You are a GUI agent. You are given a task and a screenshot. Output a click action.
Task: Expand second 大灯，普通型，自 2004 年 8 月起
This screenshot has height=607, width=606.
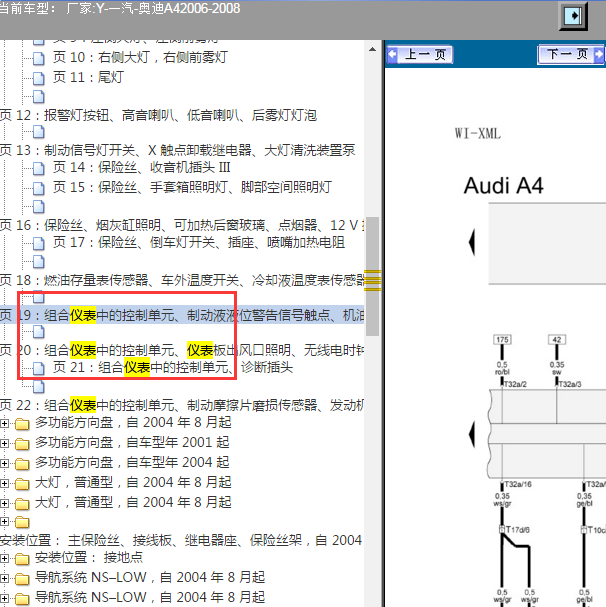tap(4, 503)
